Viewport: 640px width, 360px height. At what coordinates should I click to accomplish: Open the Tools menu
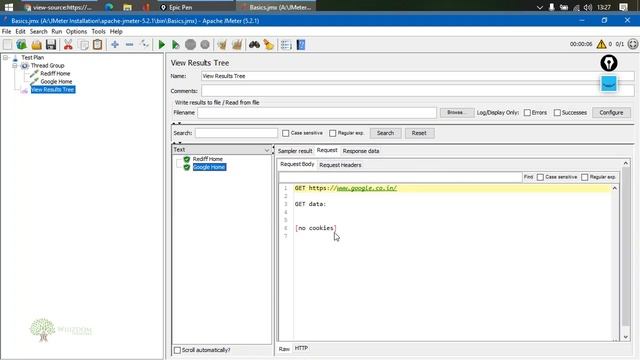tap(98, 31)
